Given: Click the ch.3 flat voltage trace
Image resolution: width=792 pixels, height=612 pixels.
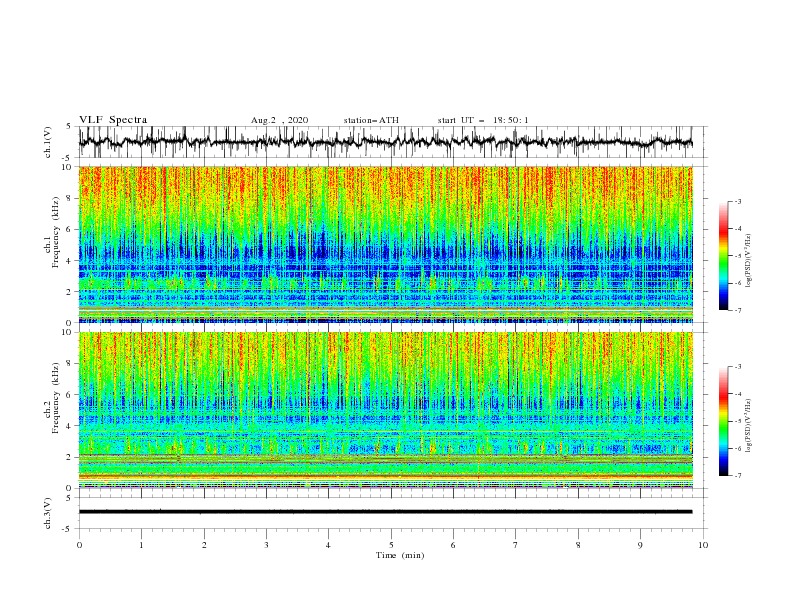Looking at the screenshot, I should [385, 512].
